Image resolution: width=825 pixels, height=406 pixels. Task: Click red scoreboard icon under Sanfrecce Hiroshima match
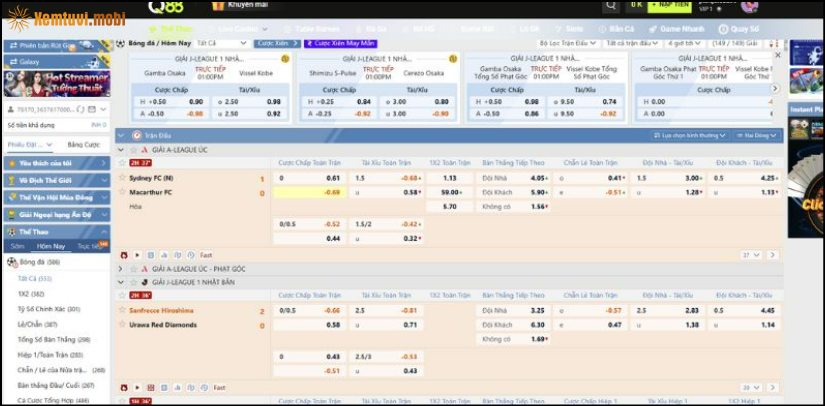tap(151, 388)
